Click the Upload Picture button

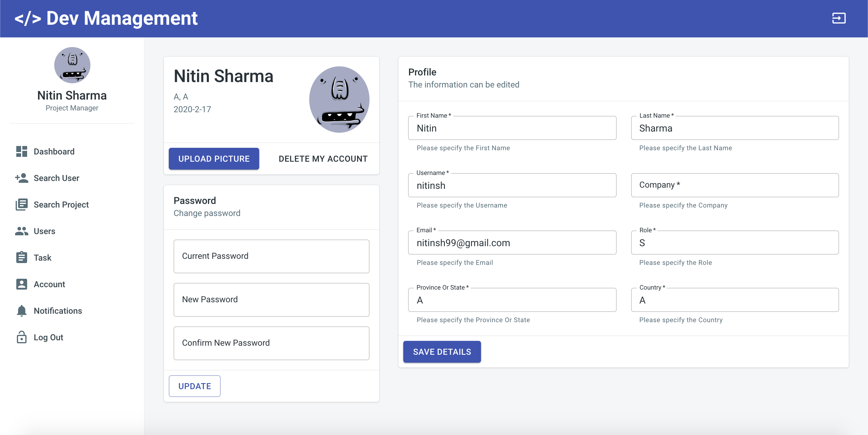pos(214,158)
